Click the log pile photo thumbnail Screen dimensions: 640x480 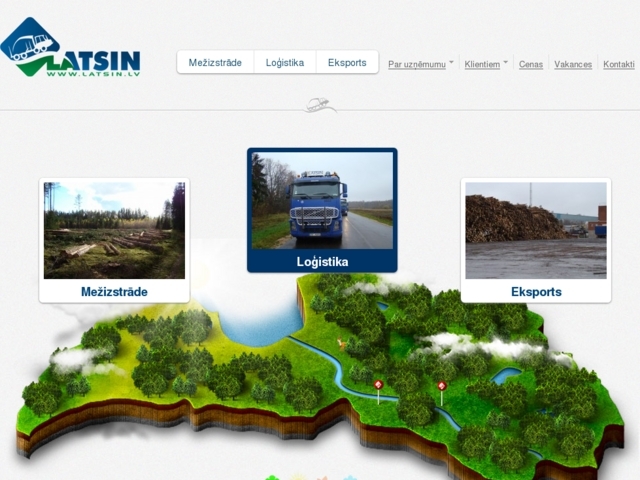tap(536, 230)
